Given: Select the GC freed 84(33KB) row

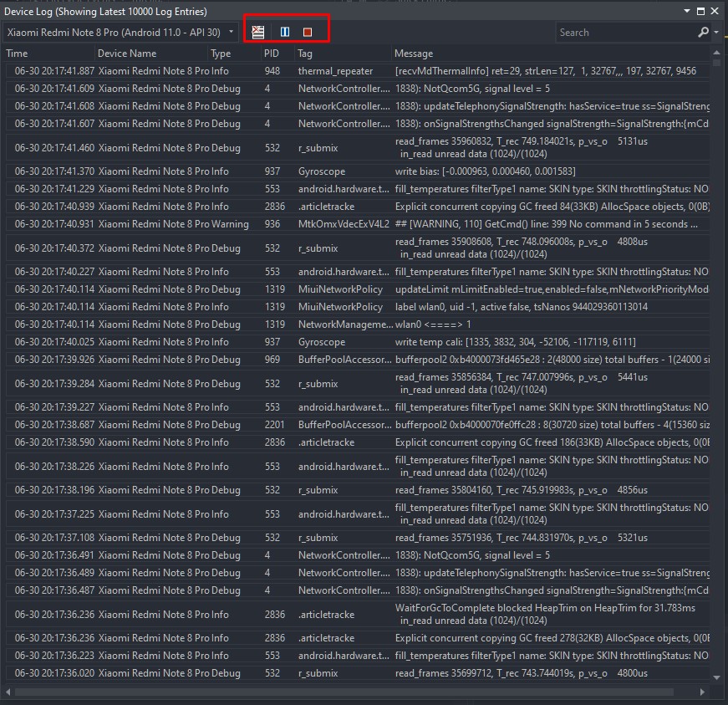Looking at the screenshot, I should pos(358,207).
